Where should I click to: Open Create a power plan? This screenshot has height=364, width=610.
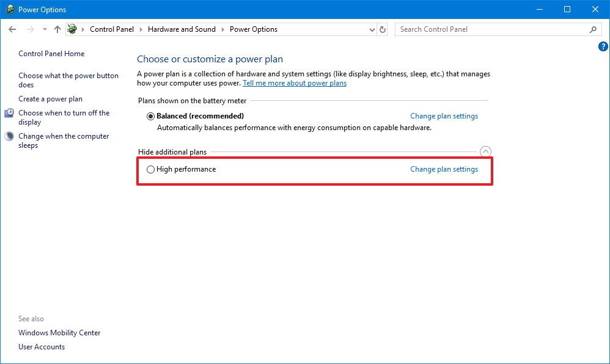51,99
